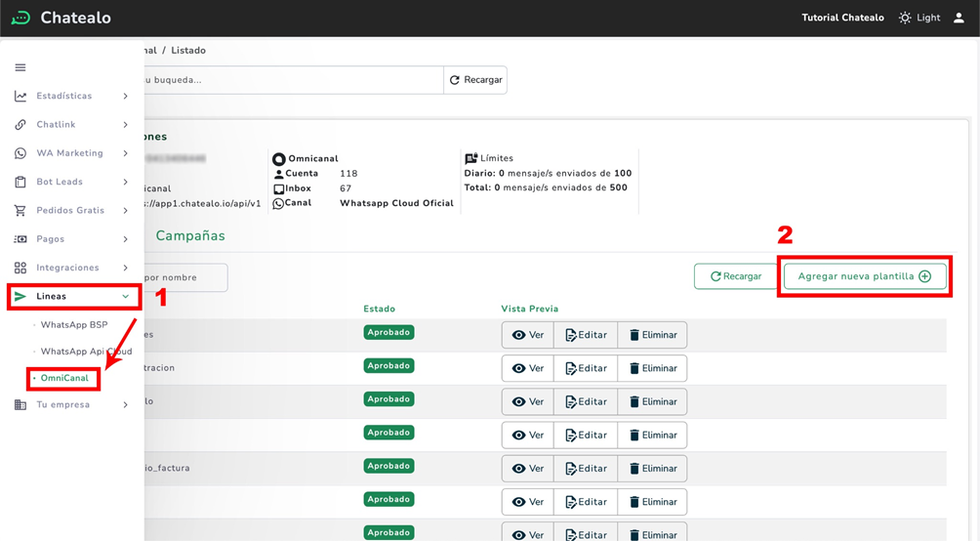
Task: Click the plus icon in Agregar nueva plantilla
Action: tap(925, 276)
